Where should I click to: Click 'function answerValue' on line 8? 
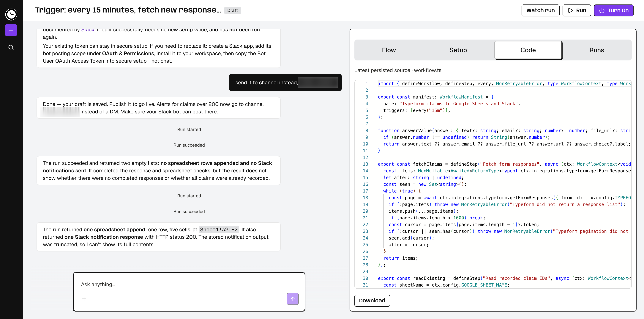click(405, 131)
